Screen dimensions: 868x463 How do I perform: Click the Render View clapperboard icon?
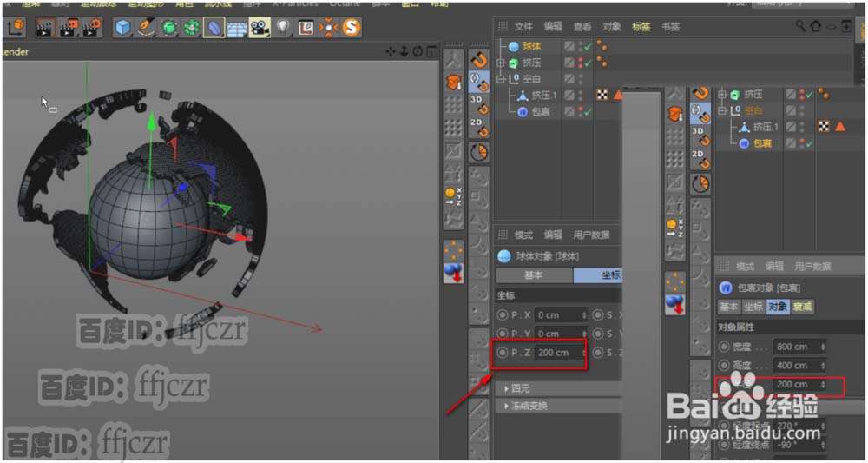(x=46, y=29)
